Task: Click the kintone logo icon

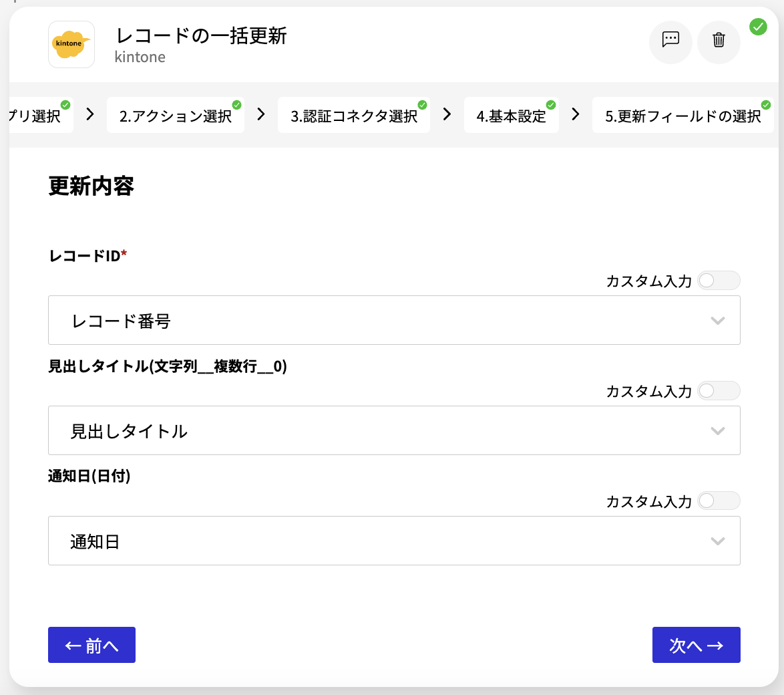Action: [71, 44]
